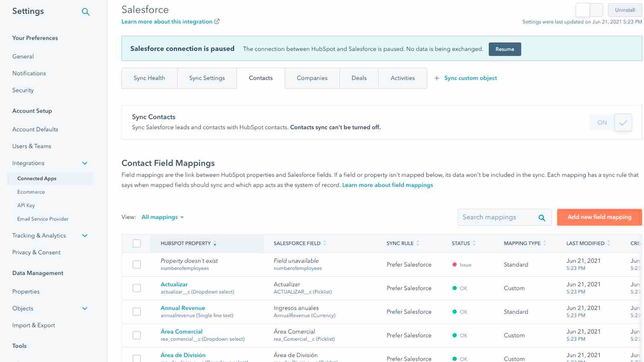Viewport: 644px width, 362px height.
Task: Go to General settings in sidebar
Action: [23, 57]
